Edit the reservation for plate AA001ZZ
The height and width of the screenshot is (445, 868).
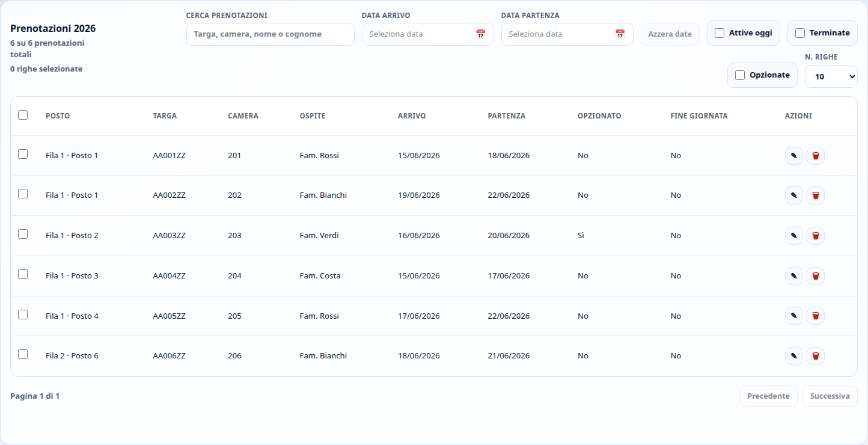[794, 156]
